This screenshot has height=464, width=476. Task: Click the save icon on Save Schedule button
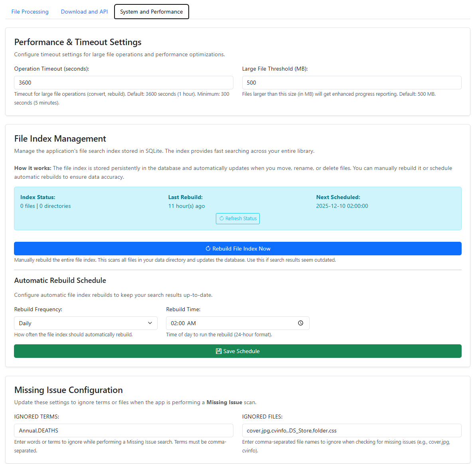tap(218, 351)
